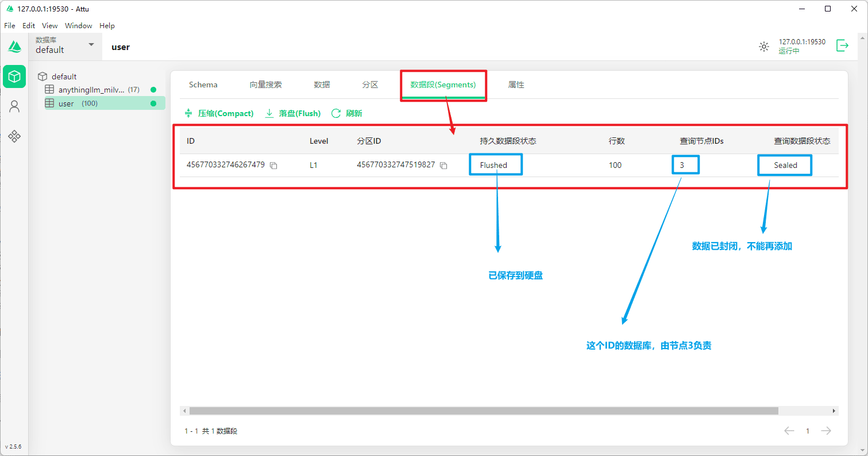Image resolution: width=868 pixels, height=456 pixels.
Task: Go to next page arrow
Action: 826,431
